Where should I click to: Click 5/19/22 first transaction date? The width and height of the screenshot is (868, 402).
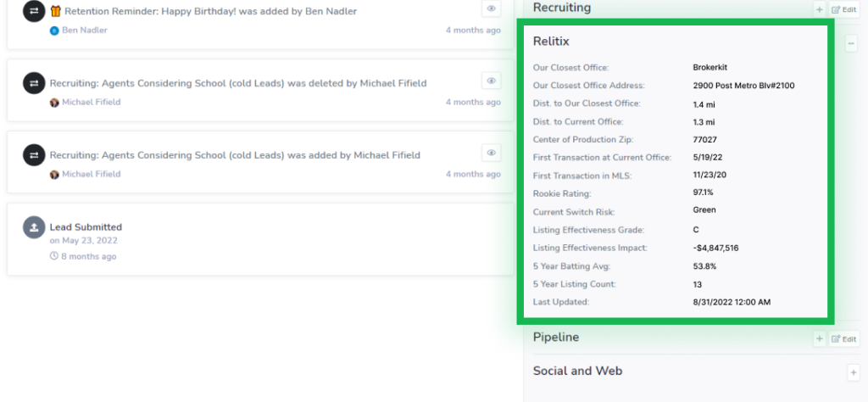(x=708, y=157)
